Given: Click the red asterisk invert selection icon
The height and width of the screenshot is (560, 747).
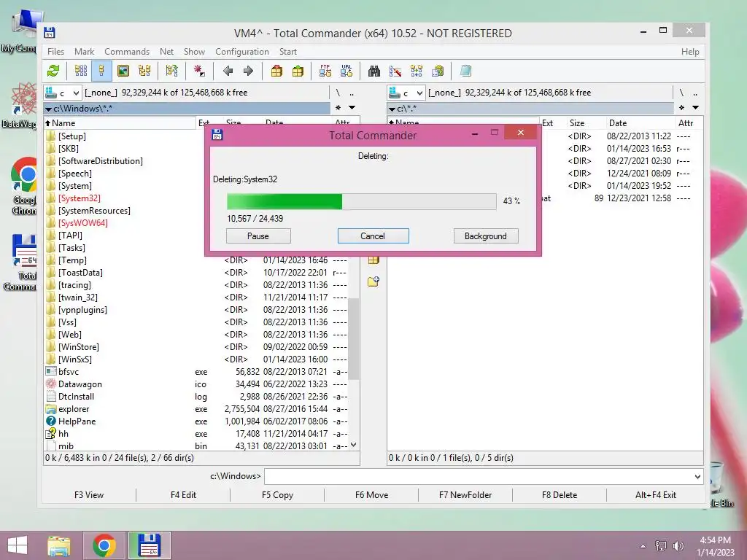Looking at the screenshot, I should click(x=199, y=71).
